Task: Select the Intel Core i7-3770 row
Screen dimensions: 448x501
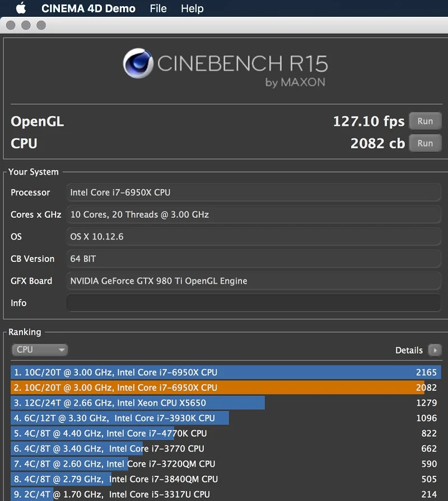Action: [226, 448]
